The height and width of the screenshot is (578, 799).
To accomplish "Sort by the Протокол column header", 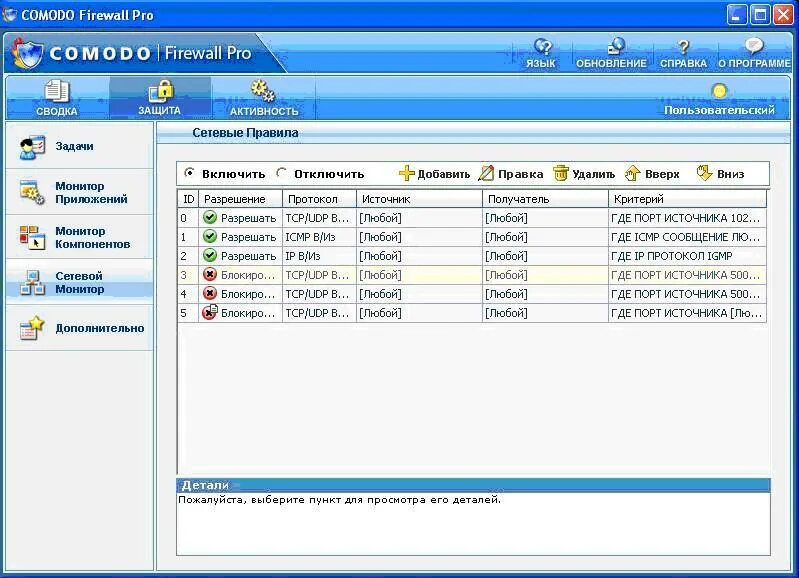I will point(319,199).
